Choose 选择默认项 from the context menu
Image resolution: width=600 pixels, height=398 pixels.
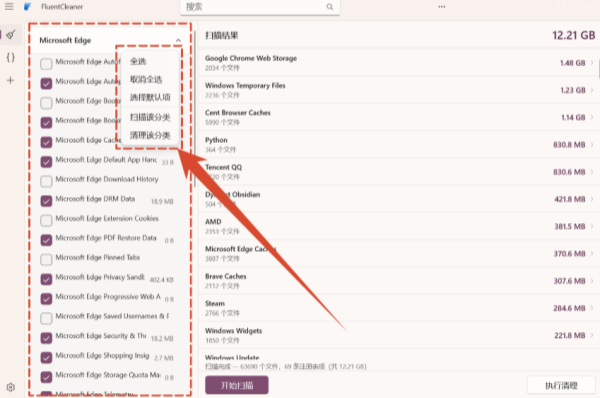pyautogui.click(x=149, y=97)
